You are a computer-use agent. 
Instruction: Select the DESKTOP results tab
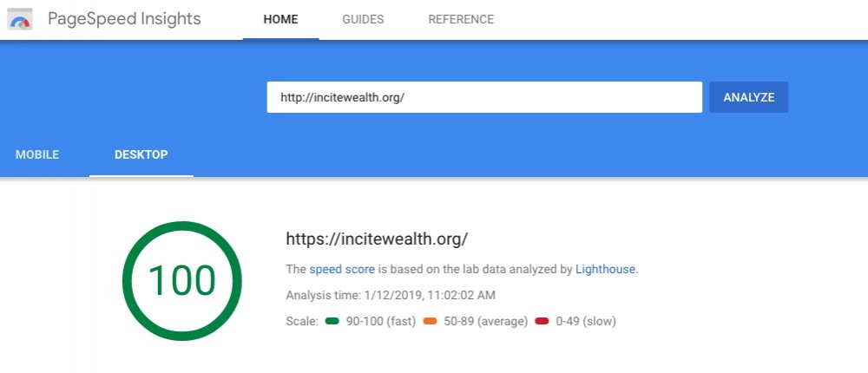tap(141, 155)
